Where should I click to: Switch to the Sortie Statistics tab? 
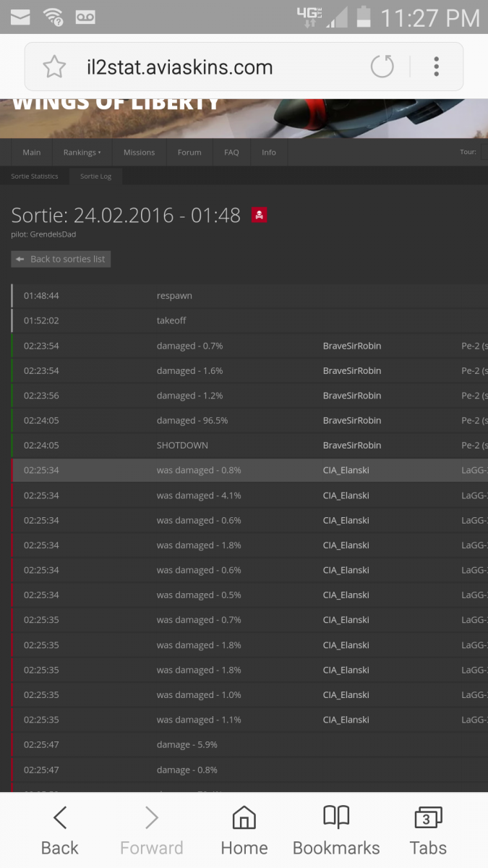tap(35, 176)
